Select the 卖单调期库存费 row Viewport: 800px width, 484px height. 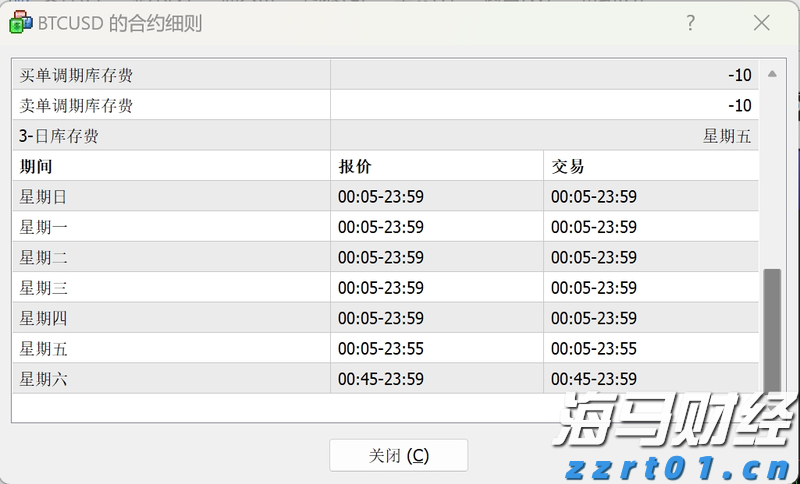pos(76,105)
